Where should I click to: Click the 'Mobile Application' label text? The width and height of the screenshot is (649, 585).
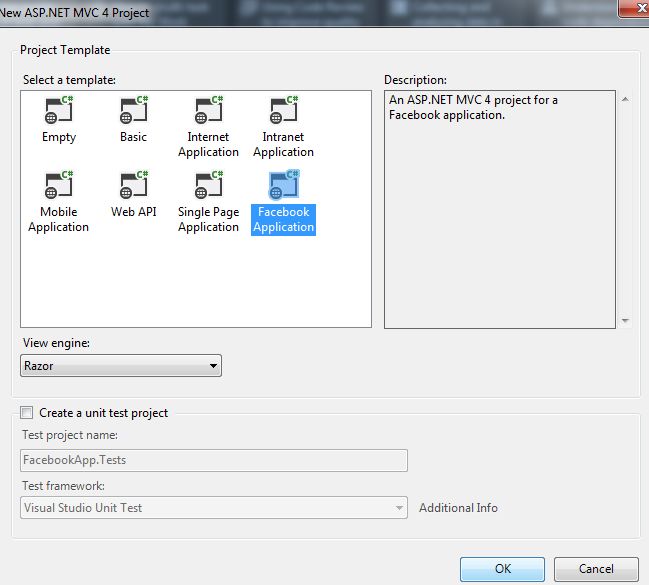pyautogui.click(x=59, y=220)
